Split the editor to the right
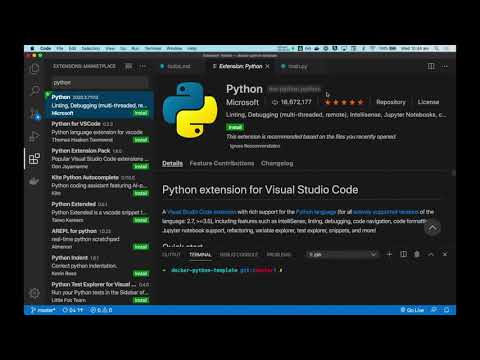This screenshot has width=480, height=360. tap(431, 66)
